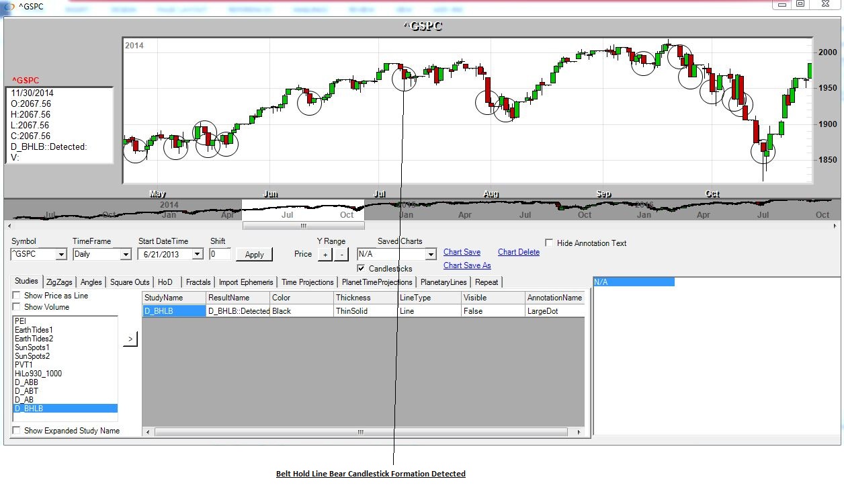Enable Show Price as Line checkbox
Screen dimensions: 844x504
click(x=16, y=296)
